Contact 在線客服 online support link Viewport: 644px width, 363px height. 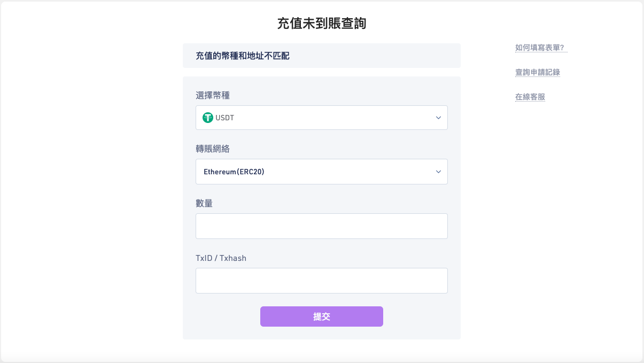coord(530,97)
